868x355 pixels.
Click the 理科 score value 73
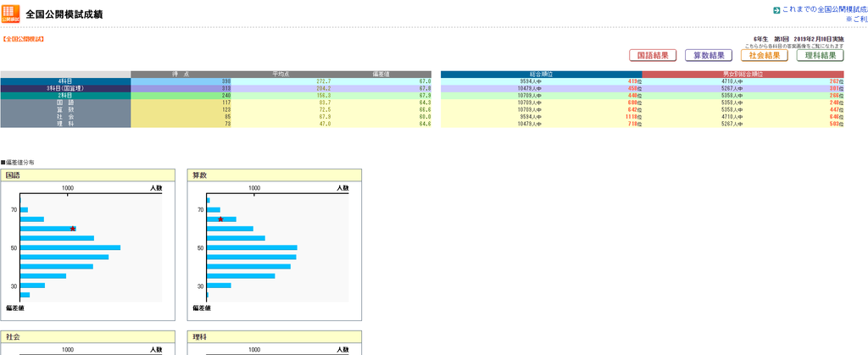coord(227,124)
